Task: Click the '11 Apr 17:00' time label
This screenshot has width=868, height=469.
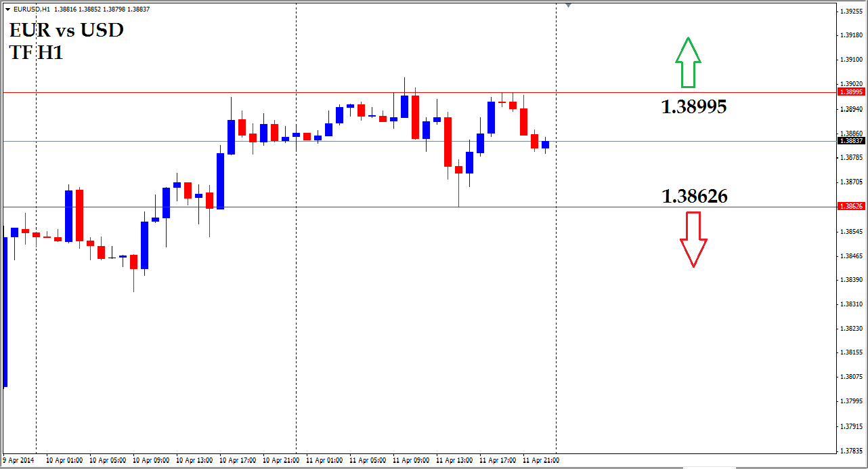Action: click(x=497, y=460)
